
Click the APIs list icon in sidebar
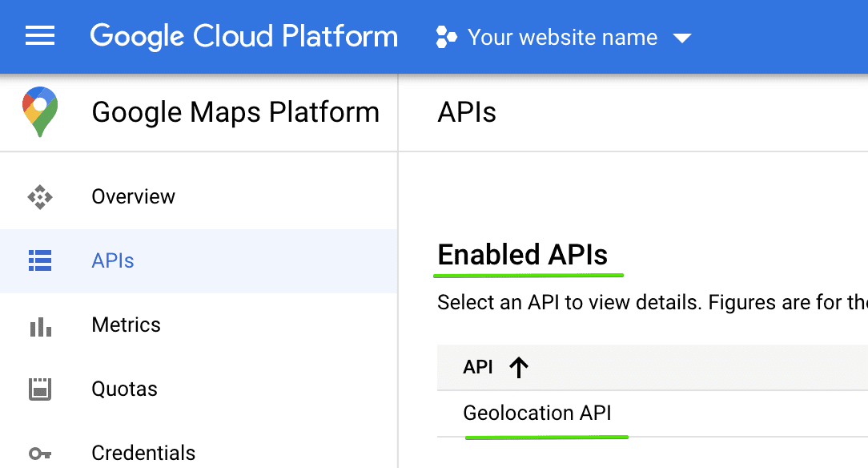[x=39, y=260]
